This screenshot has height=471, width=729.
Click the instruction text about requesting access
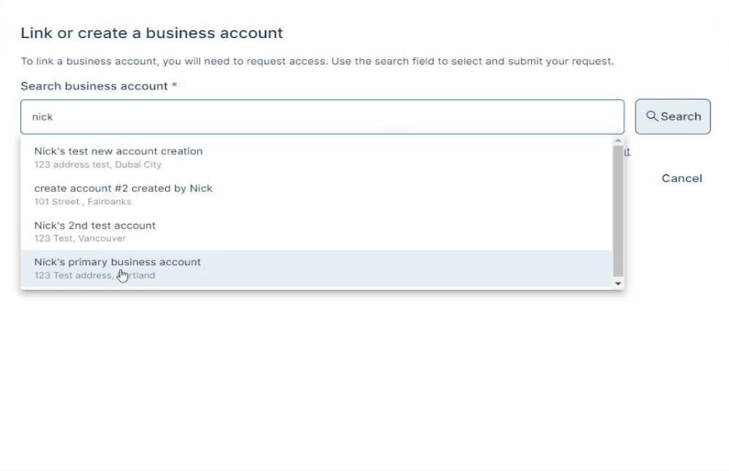click(x=317, y=61)
